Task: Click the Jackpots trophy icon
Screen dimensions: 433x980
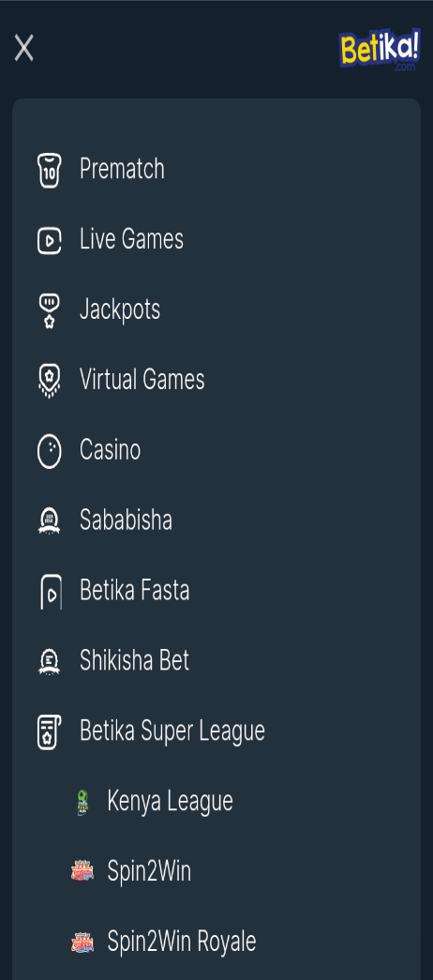Action: (x=50, y=310)
